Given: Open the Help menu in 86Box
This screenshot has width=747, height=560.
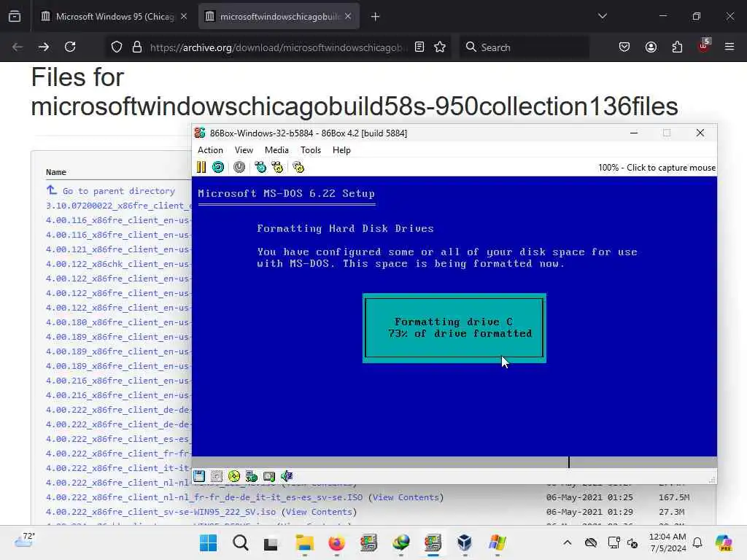Looking at the screenshot, I should click(x=341, y=150).
